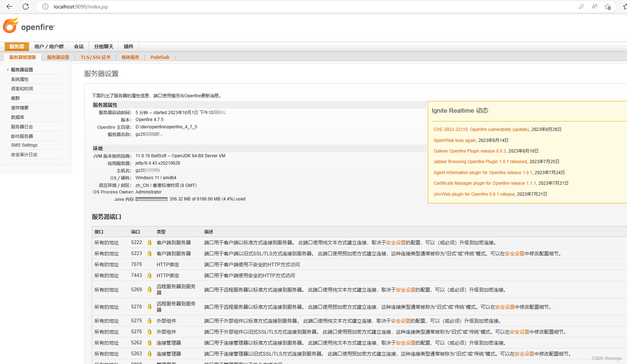Open 语言和时间 in the sidebar
The image size is (627, 364).
tap(22, 89)
